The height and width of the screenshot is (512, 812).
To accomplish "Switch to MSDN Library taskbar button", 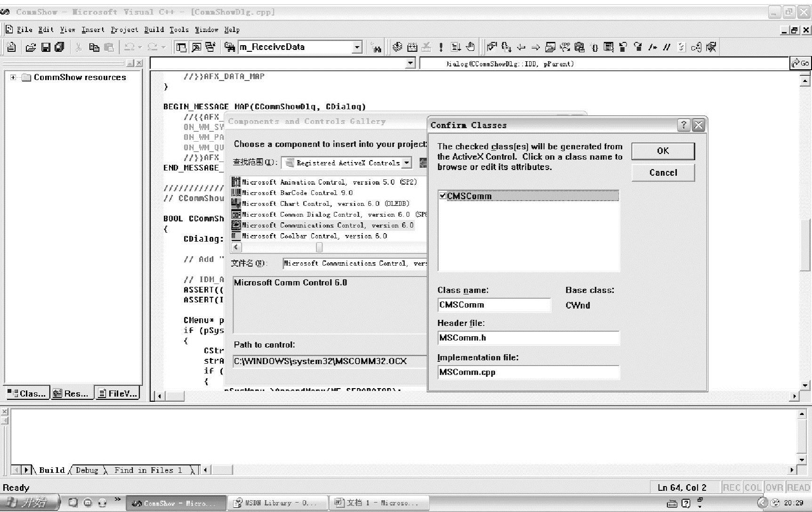I will 278,503.
